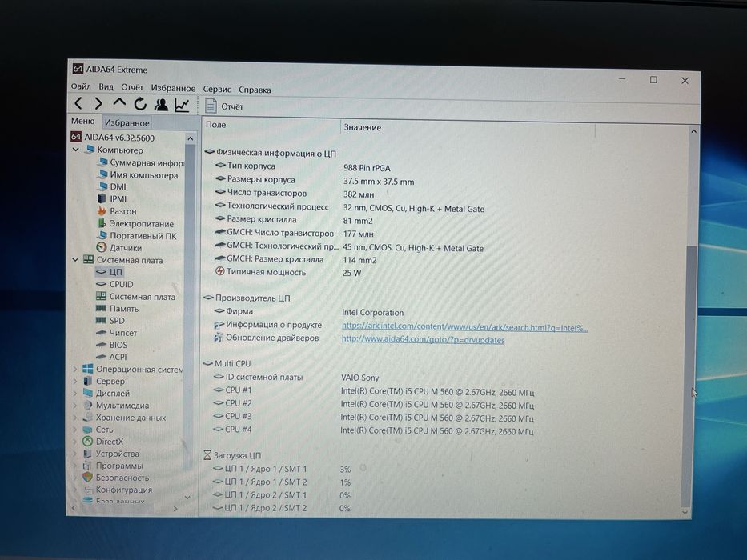This screenshot has width=747, height=560.
Task: Open the Избранное menu in menu bar
Action: (173, 88)
